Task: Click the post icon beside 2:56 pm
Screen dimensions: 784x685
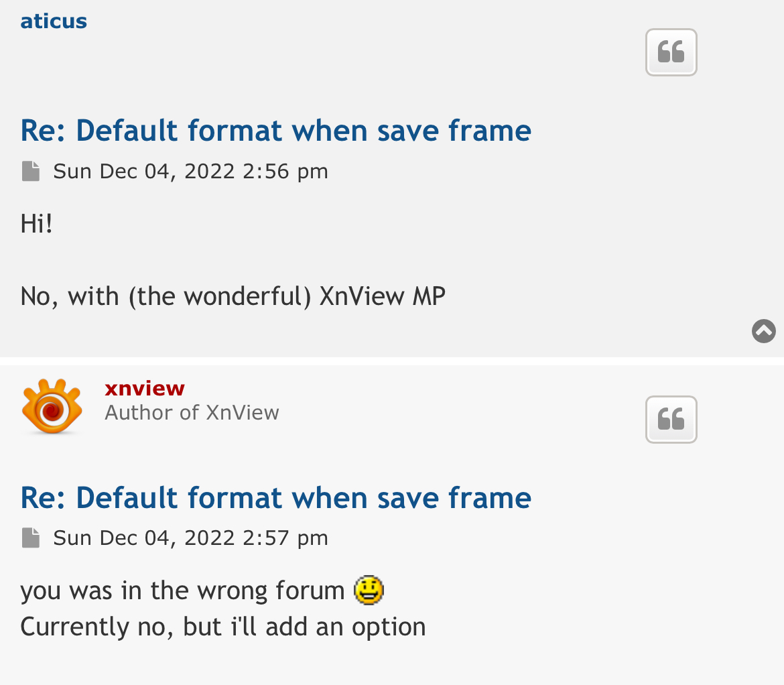Action: 30,171
